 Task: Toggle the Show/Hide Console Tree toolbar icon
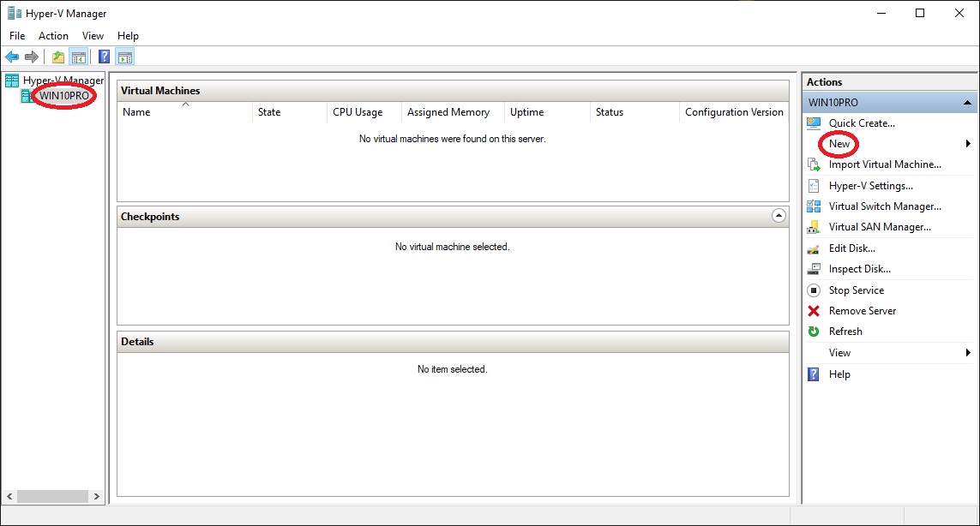(x=79, y=57)
